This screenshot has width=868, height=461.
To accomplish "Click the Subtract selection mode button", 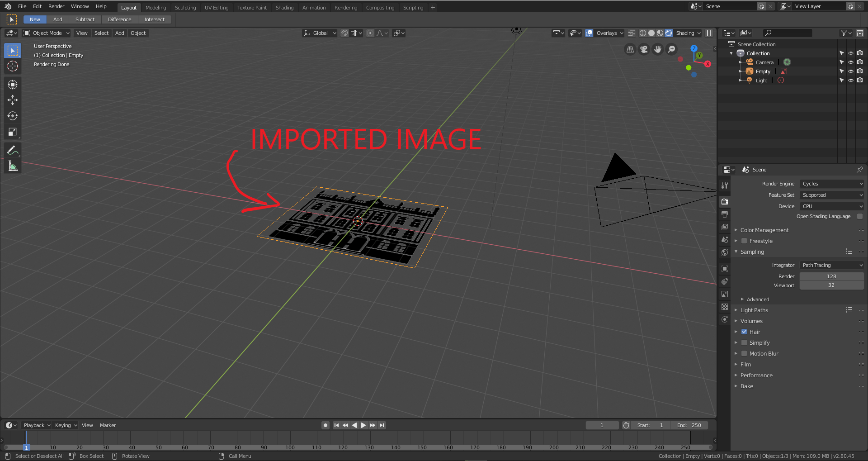I will pyautogui.click(x=85, y=19).
